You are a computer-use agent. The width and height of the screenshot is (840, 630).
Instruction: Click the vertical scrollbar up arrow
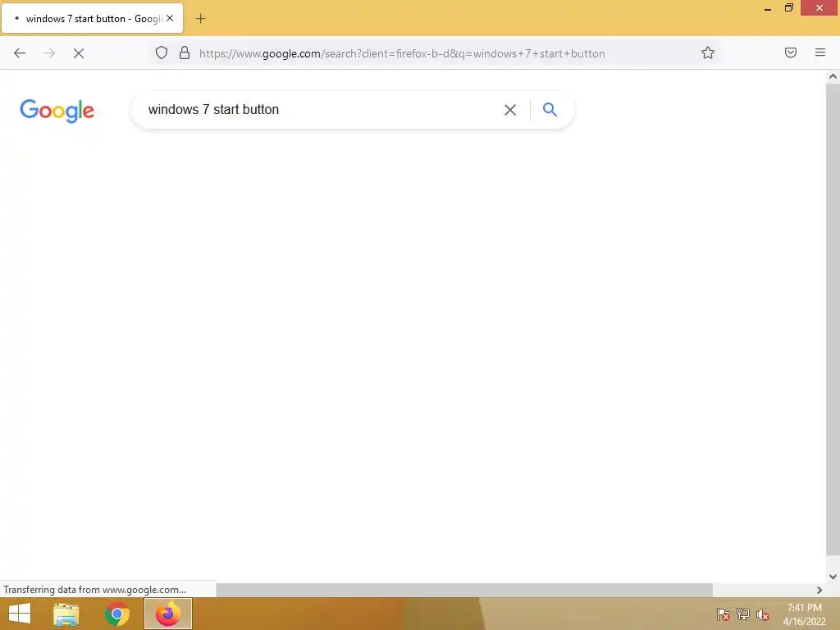coord(833,76)
